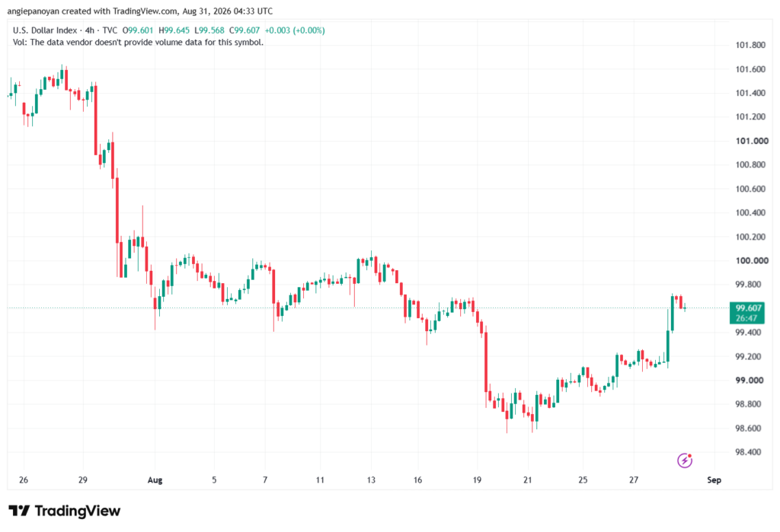Screen dimensions: 780x532
Task: Click the countdown timer 26:47
Action: 746,318
